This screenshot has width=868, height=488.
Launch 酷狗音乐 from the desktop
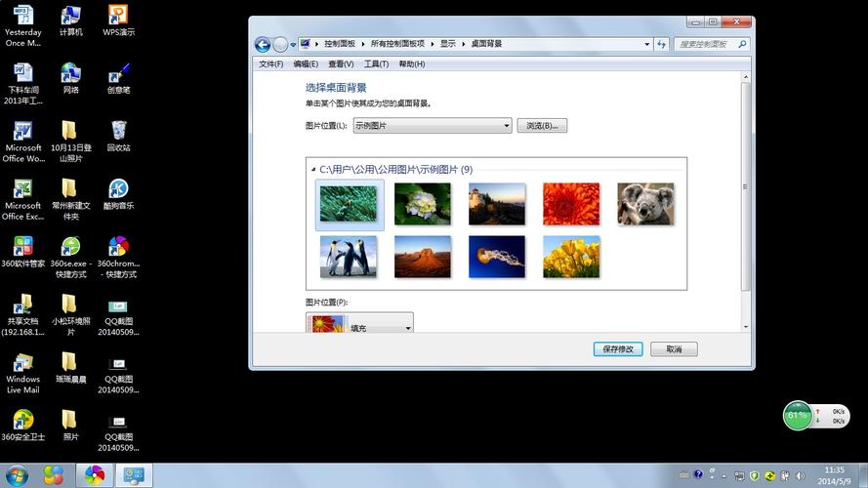(x=118, y=194)
